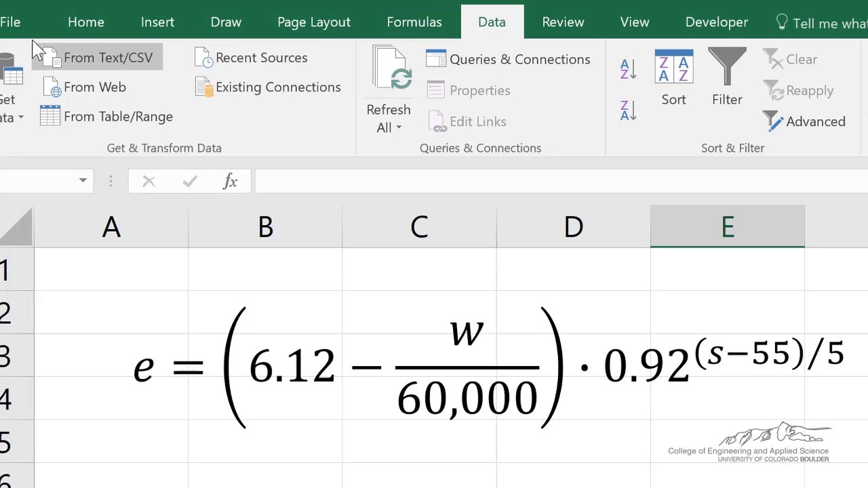Click the Recent Sources clock icon
Image resolution: width=868 pixels, height=488 pixels.
[203, 58]
